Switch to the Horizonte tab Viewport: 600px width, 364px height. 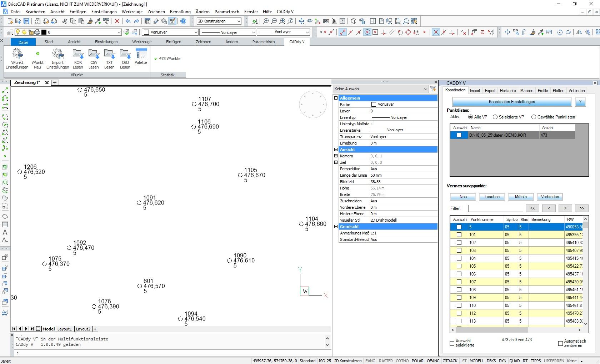tap(507, 91)
